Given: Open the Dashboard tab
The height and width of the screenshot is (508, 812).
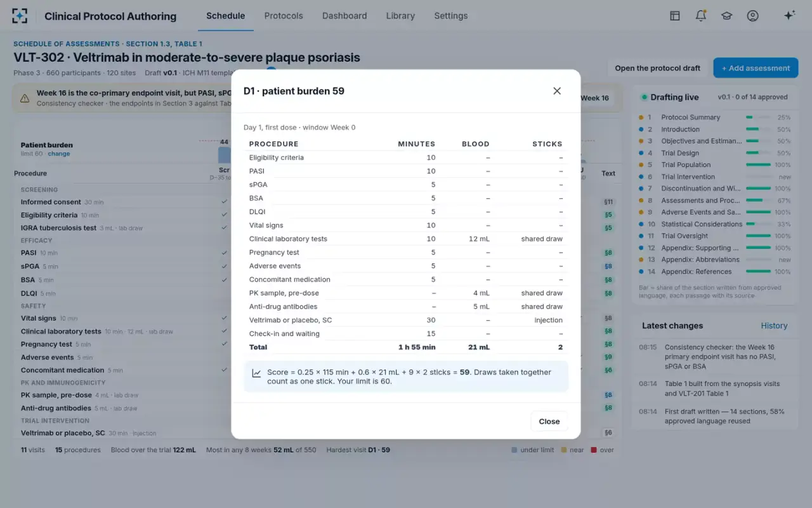Looking at the screenshot, I should (x=344, y=16).
